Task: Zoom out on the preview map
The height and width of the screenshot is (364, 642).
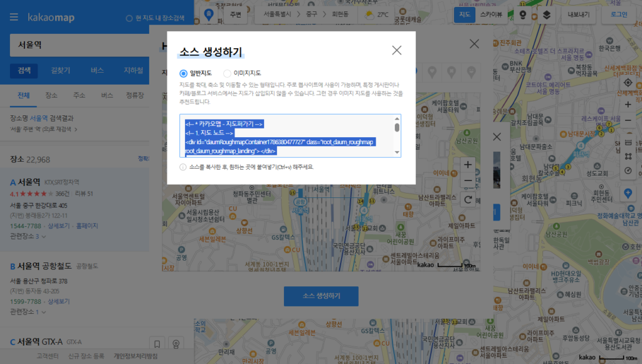Action: click(x=468, y=180)
